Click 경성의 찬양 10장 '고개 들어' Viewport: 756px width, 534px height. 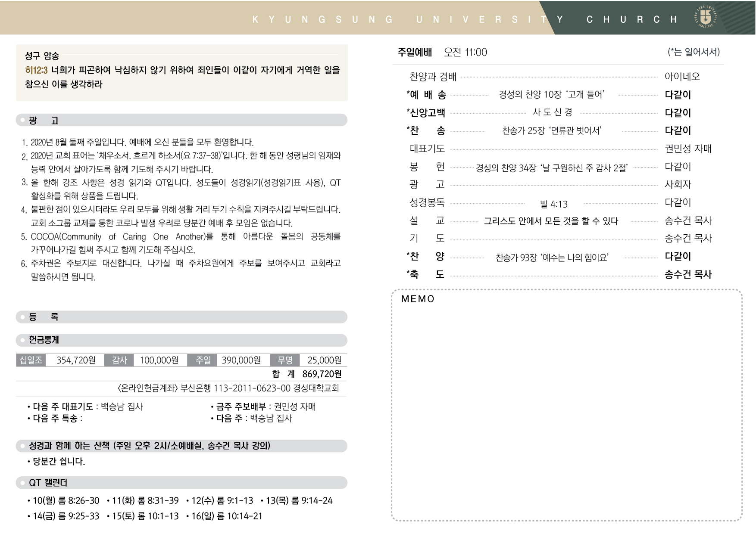point(552,95)
